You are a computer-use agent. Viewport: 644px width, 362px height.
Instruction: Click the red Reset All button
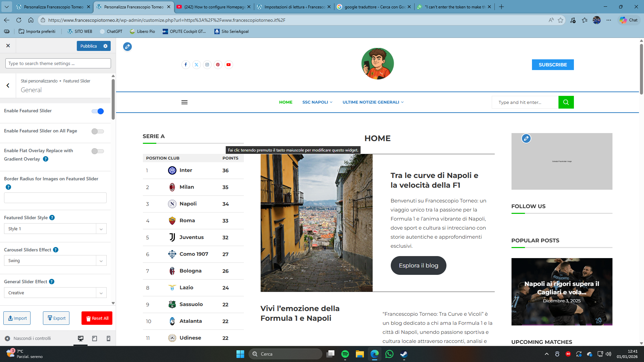click(x=97, y=318)
